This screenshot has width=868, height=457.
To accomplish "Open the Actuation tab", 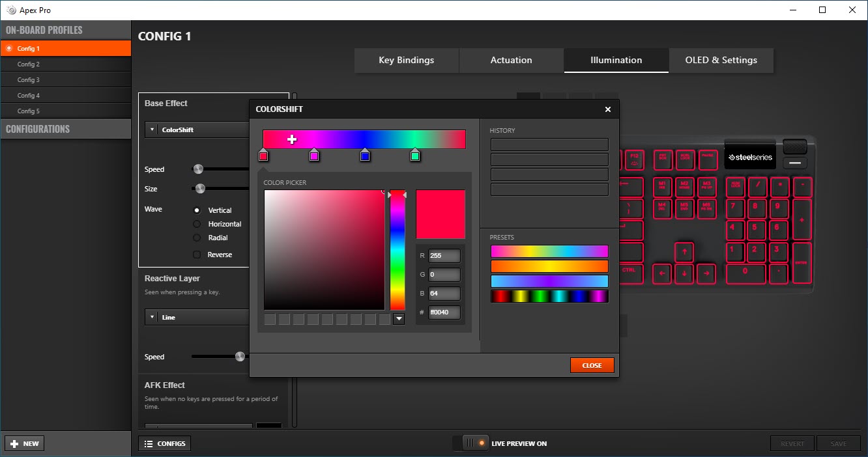I will tap(512, 60).
